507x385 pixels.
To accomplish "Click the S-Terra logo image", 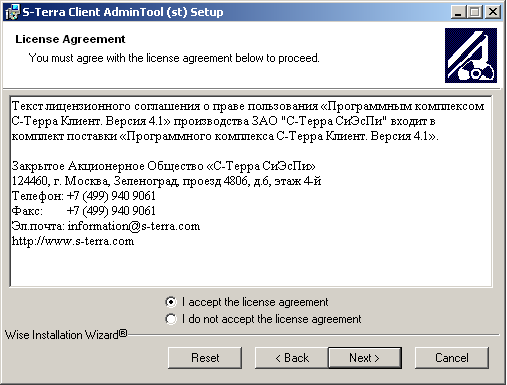I will [471, 55].
